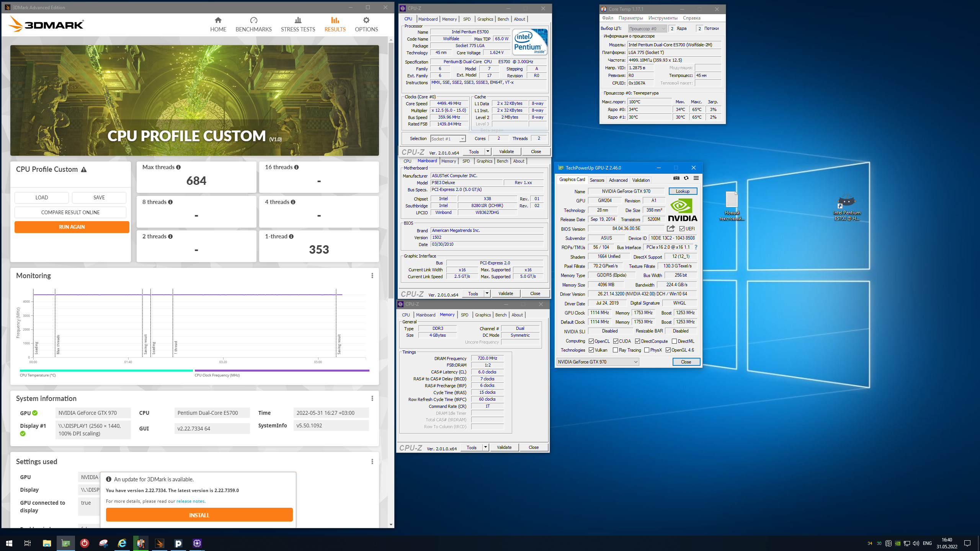
Task: Open the GPU selection dropdown in GPU-Z
Action: pyautogui.click(x=598, y=362)
